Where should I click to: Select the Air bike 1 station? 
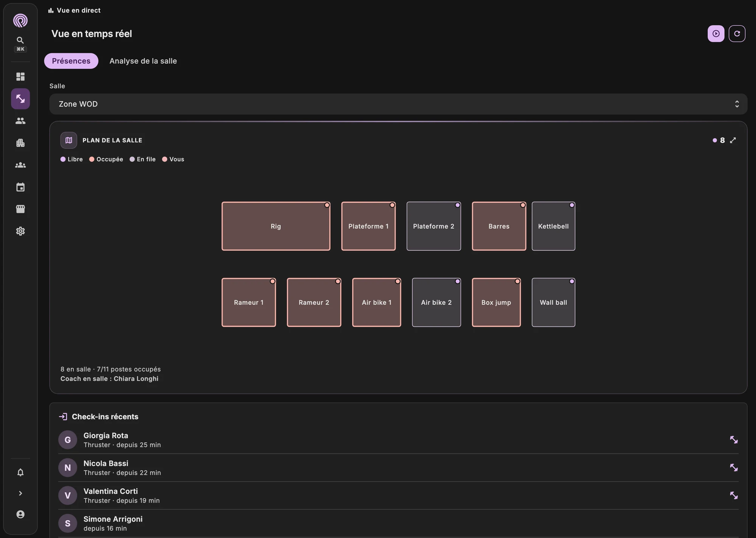[376, 303]
